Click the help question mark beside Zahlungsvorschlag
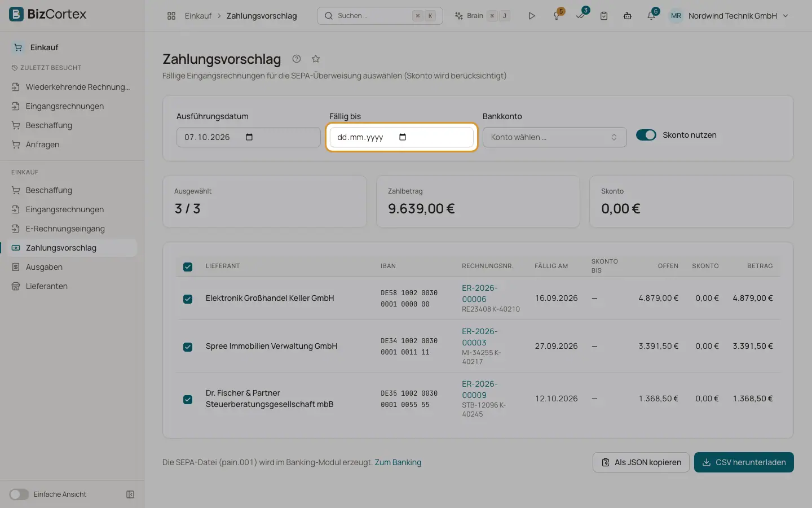Image resolution: width=812 pixels, height=508 pixels. pyautogui.click(x=297, y=59)
